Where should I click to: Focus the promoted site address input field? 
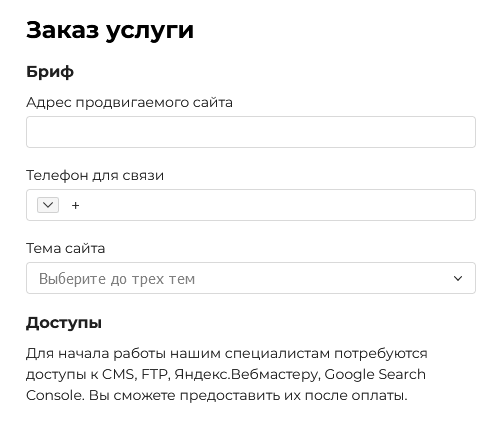pos(251,132)
